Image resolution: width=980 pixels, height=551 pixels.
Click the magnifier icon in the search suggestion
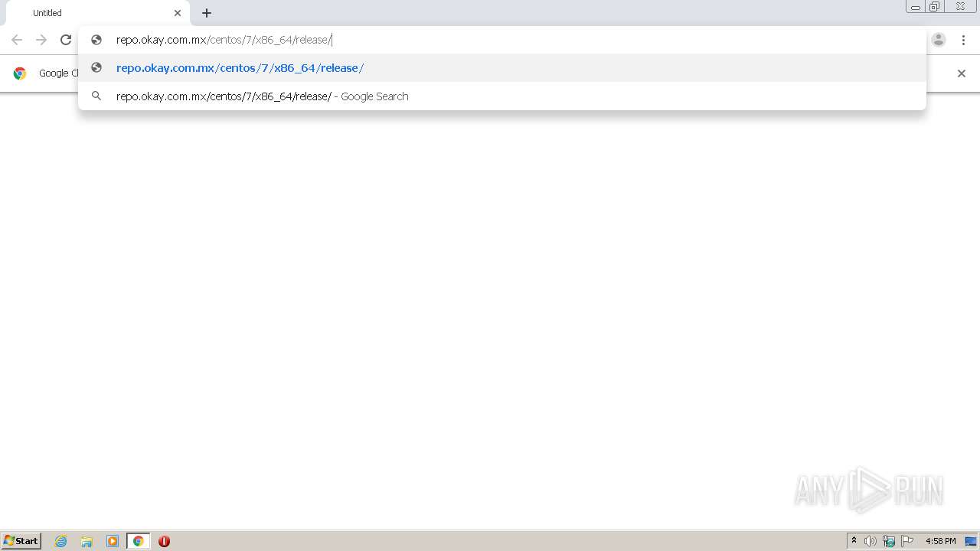96,96
